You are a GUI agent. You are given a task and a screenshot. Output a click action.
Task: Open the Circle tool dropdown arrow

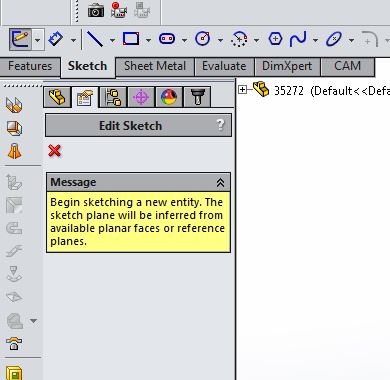(220, 40)
